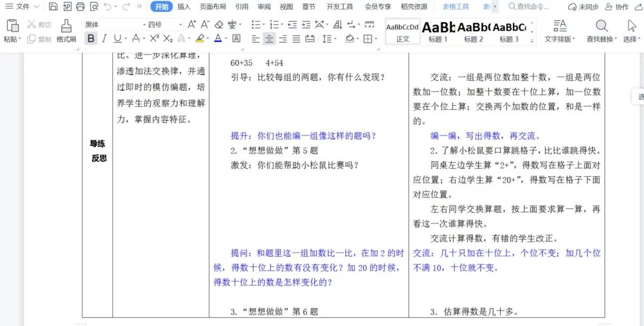644x326 pixels.
Task: Increase font size with A+ icon
Action: tap(192, 24)
